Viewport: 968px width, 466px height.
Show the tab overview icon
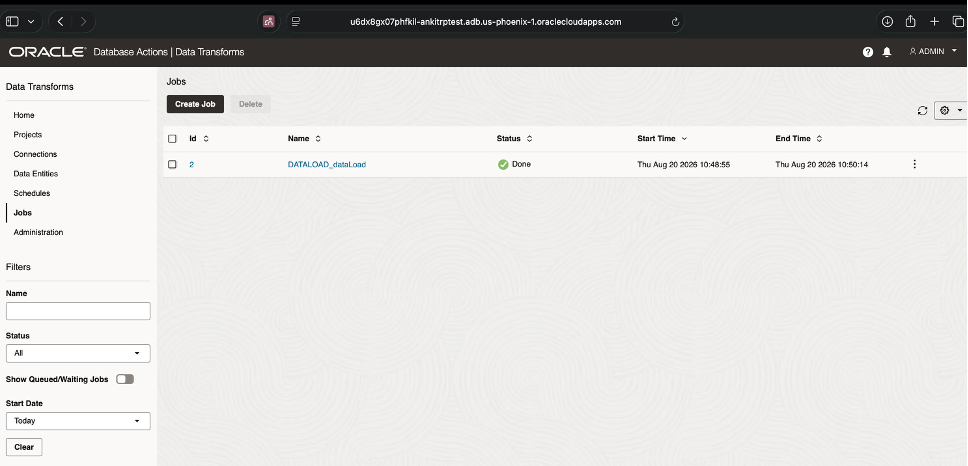tap(958, 22)
